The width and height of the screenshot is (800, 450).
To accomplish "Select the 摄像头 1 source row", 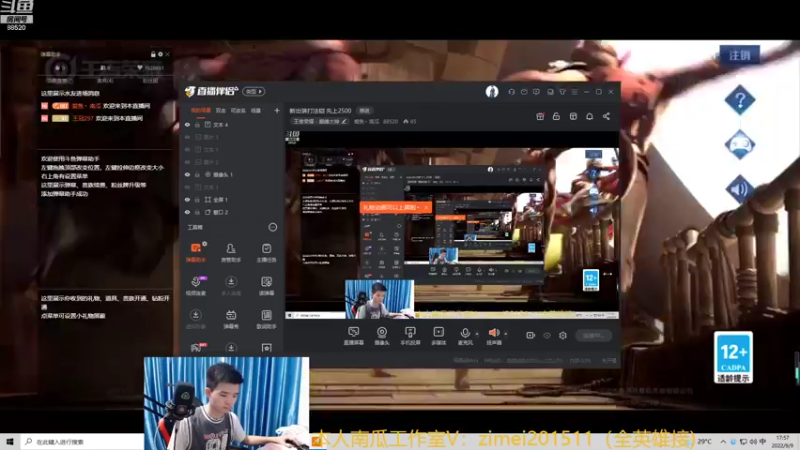I will coord(231,174).
